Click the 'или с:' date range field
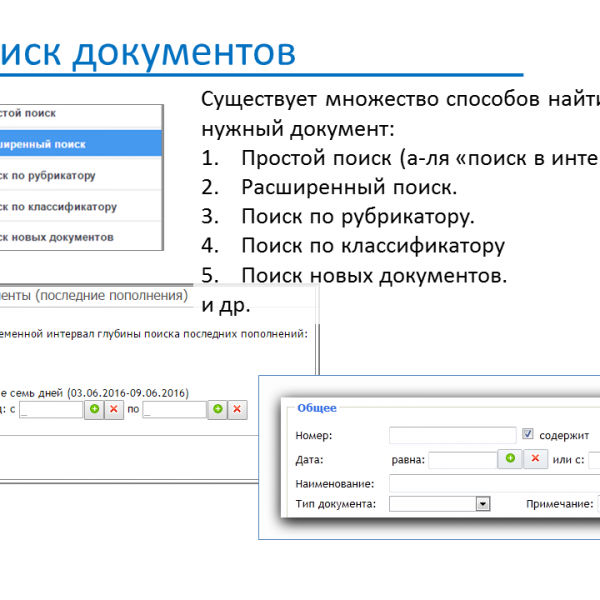The width and height of the screenshot is (600, 600). tap(594, 460)
